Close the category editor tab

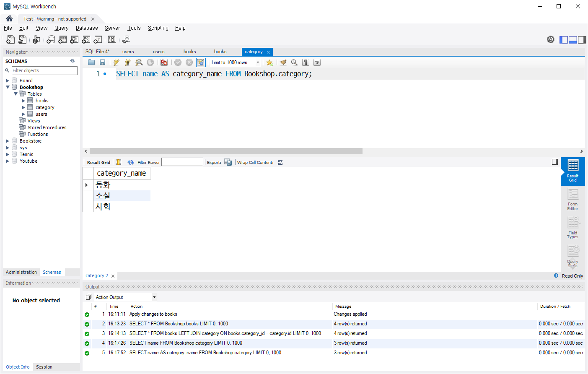tap(268, 52)
